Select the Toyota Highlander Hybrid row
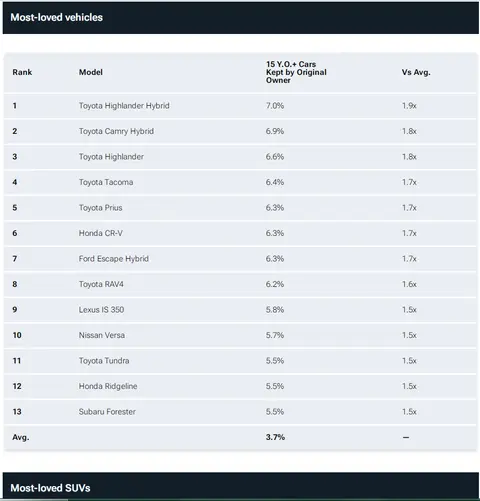 (240, 106)
